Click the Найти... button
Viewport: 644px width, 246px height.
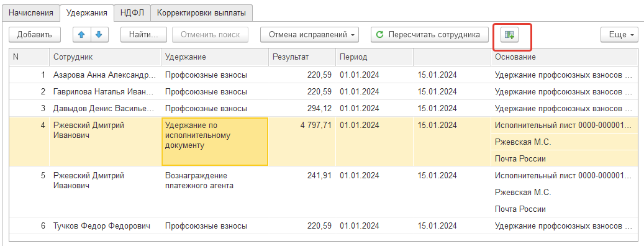click(x=143, y=35)
